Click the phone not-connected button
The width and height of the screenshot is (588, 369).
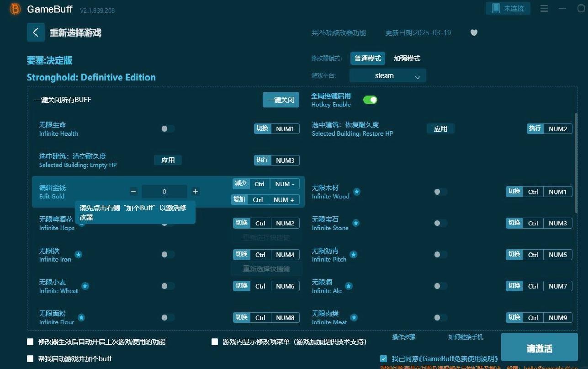pyautogui.click(x=508, y=8)
